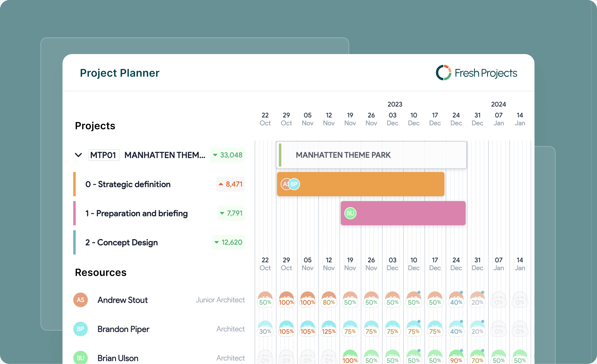Click Andrew Stout's AS avatar in Resources
The width and height of the screenshot is (597, 364).
(80, 300)
